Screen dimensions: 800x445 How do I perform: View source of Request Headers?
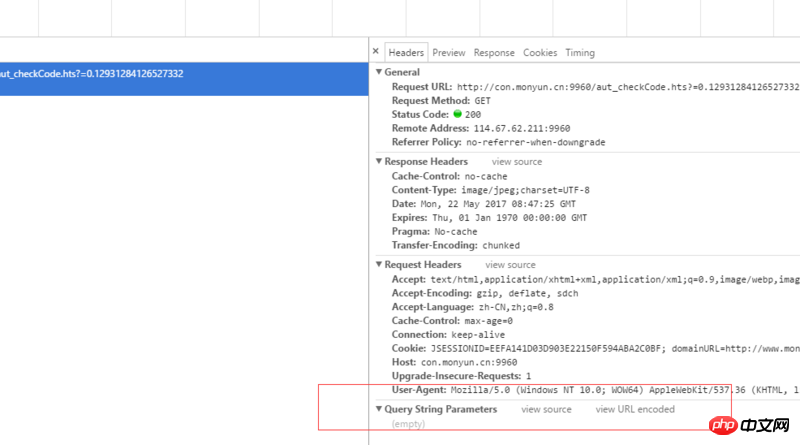pos(510,265)
